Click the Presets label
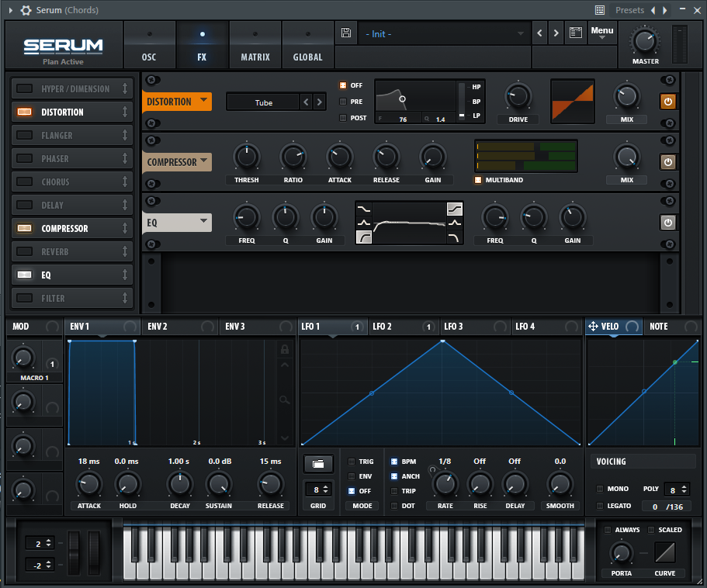This screenshot has height=588, width=707. click(629, 10)
